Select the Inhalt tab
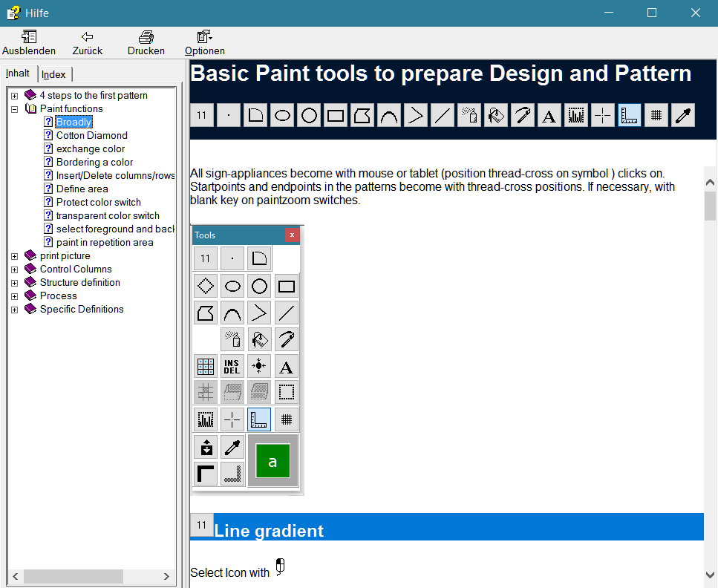 tap(18, 73)
